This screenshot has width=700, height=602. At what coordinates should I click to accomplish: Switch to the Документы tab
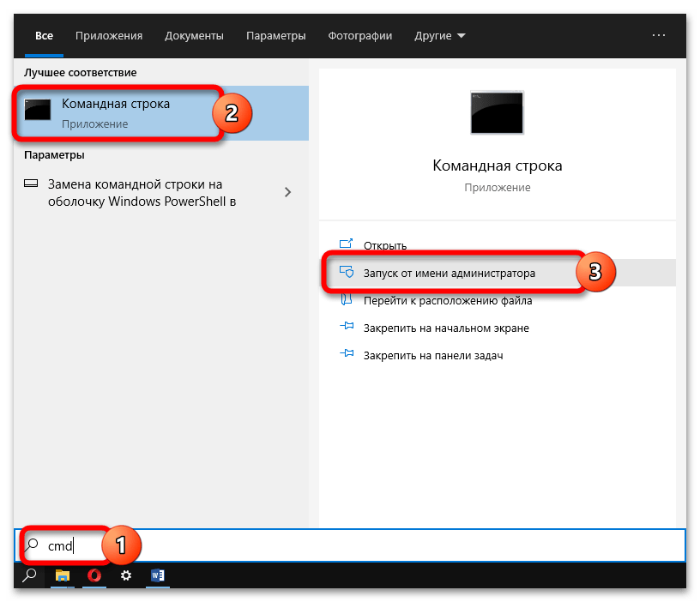click(194, 36)
